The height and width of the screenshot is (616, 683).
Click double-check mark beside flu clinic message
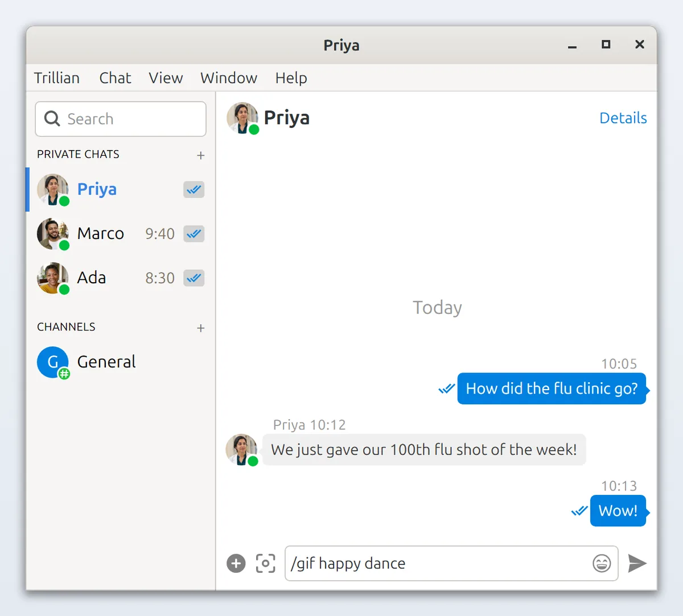point(447,388)
